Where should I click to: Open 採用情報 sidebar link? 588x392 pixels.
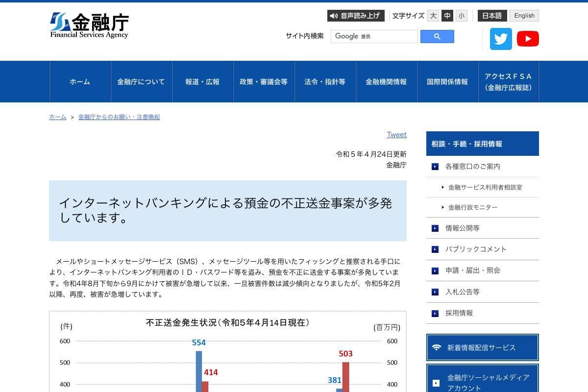point(459,313)
